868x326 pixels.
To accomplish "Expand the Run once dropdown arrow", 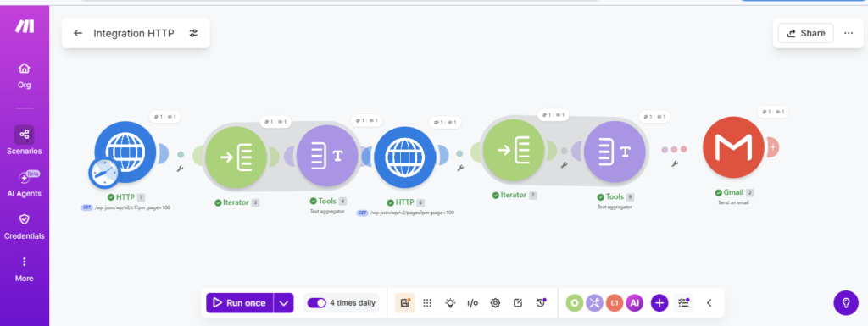I will coord(284,303).
